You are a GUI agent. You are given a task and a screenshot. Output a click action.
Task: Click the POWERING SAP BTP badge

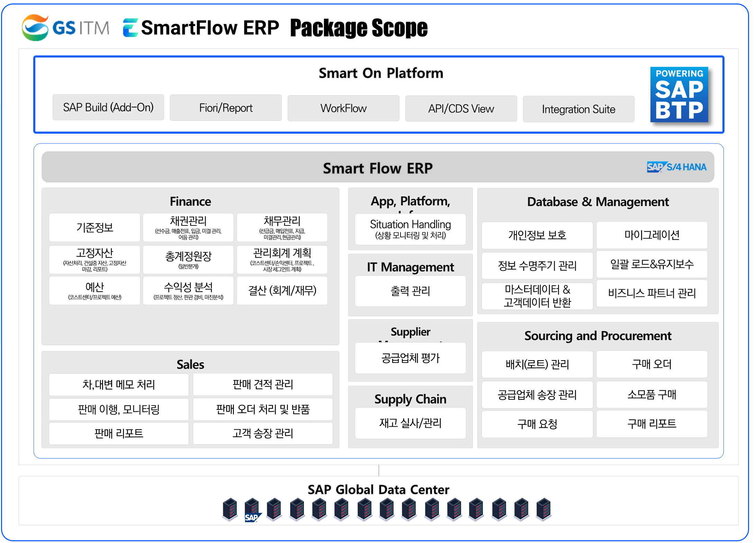pos(680,95)
